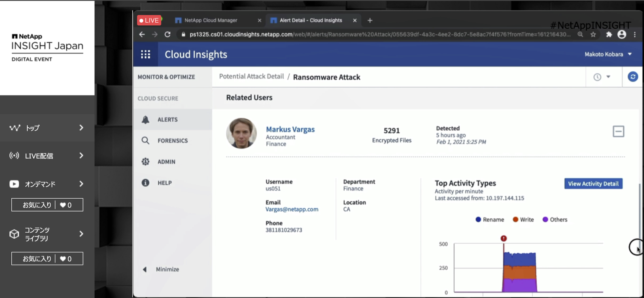
Task: Switch to the NetApp Cloud Manager tab
Action: 211,20
